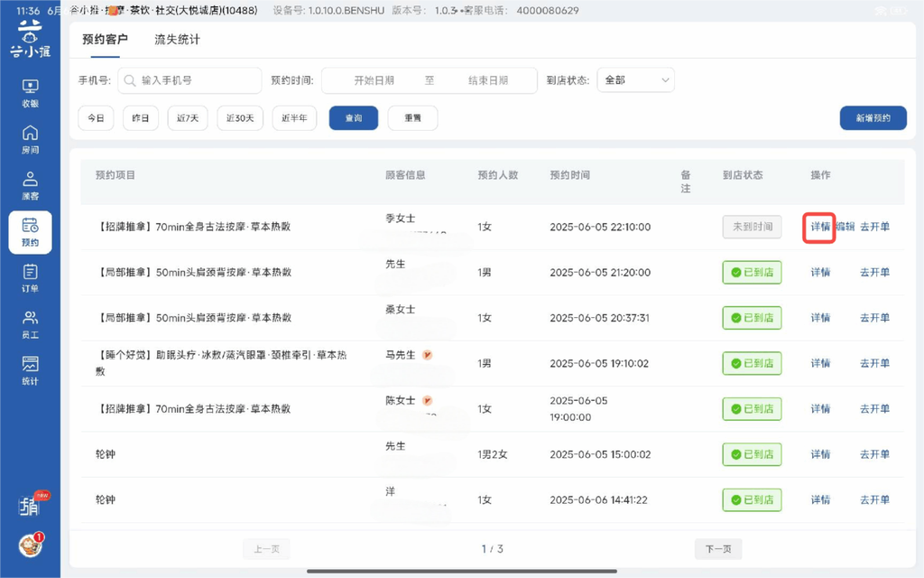Screen dimensions: 924x578
Task: Click 去开单 for 陈女士 reservation
Action: click(x=874, y=409)
